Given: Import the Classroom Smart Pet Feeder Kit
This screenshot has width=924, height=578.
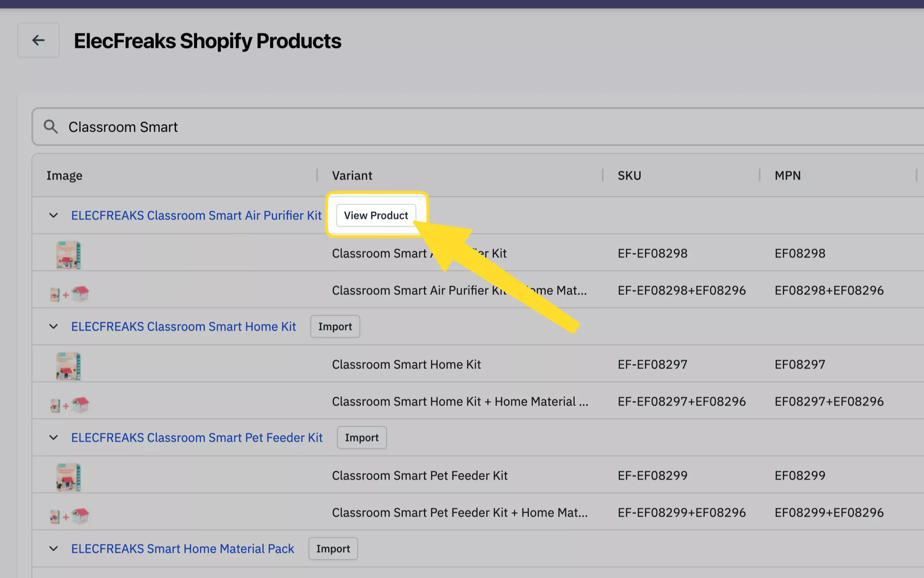Looking at the screenshot, I should pyautogui.click(x=362, y=438).
